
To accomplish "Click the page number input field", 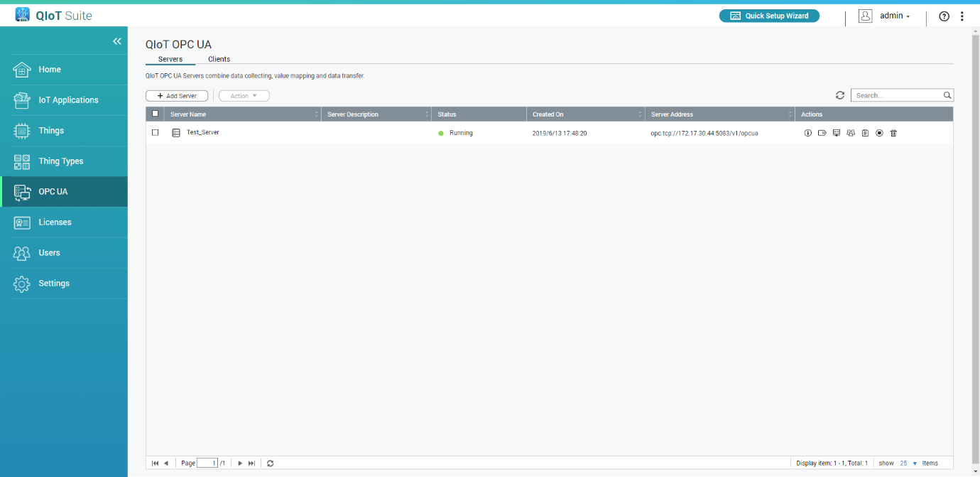I will (207, 463).
